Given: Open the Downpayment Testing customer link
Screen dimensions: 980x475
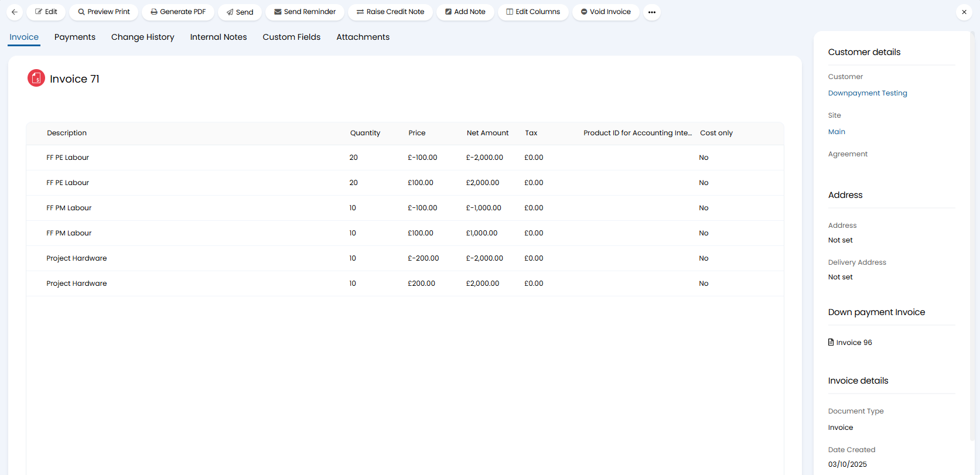Looking at the screenshot, I should click(x=867, y=93).
